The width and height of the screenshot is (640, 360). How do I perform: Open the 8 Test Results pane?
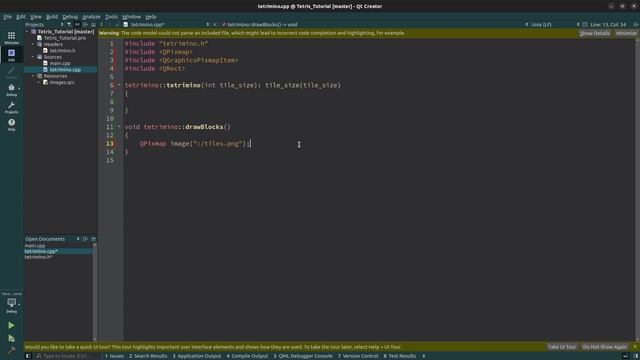click(x=400, y=356)
